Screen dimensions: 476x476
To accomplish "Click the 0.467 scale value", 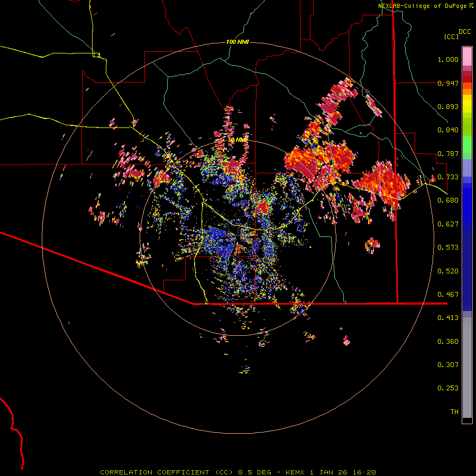I will (448, 295).
